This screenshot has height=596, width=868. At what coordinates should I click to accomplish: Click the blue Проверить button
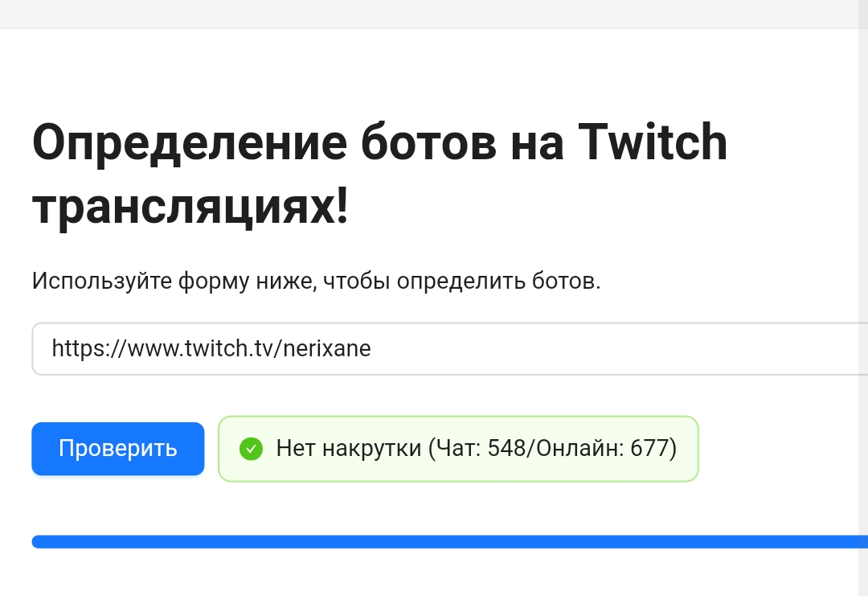[118, 449]
